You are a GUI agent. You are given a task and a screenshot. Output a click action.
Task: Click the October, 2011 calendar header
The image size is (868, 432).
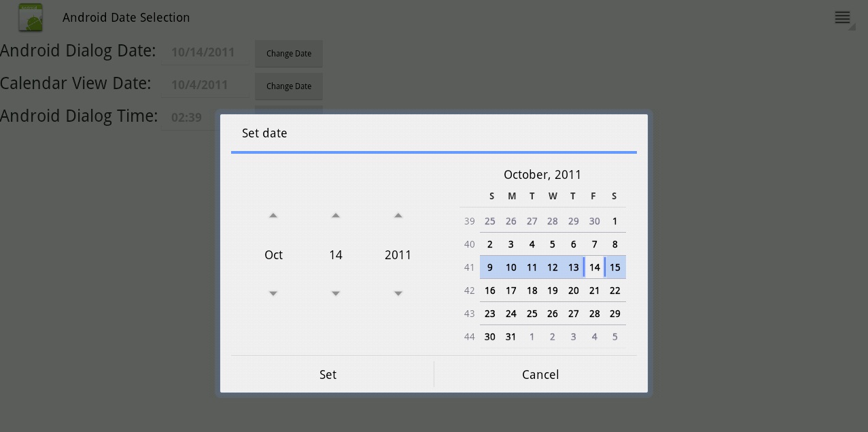click(542, 174)
